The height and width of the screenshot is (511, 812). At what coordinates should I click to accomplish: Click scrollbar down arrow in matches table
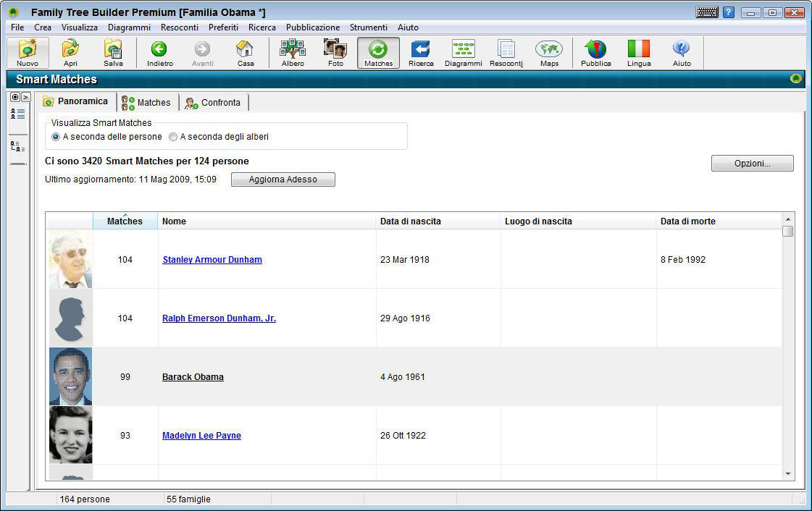(787, 474)
